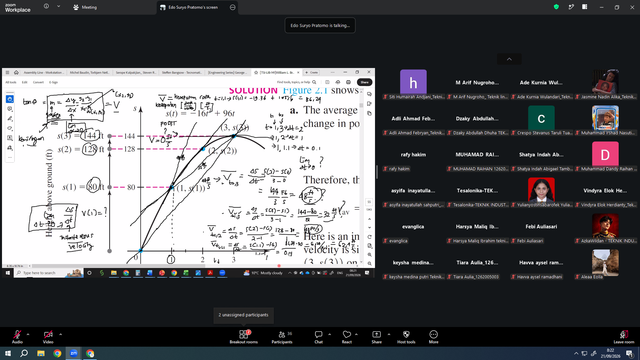This screenshot has height=360, width=640.
Task: Click the Zoom Workplace logo
Action: tap(18, 7)
